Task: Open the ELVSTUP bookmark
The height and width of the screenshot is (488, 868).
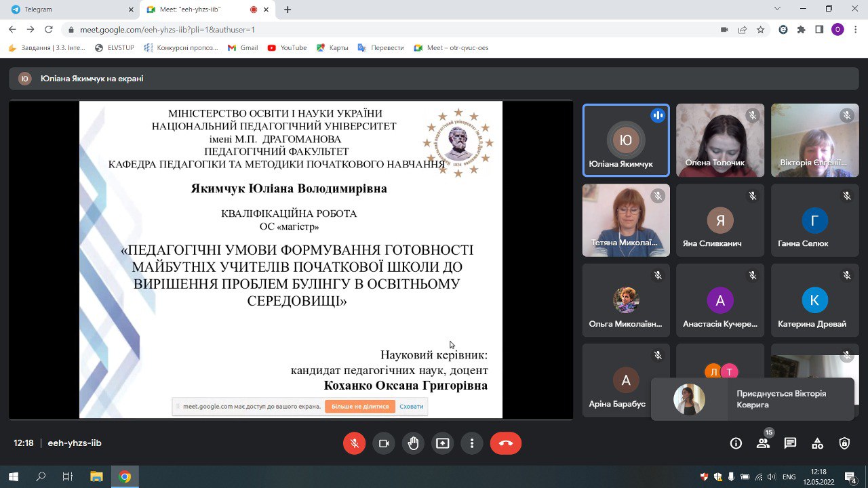Action: (115, 48)
